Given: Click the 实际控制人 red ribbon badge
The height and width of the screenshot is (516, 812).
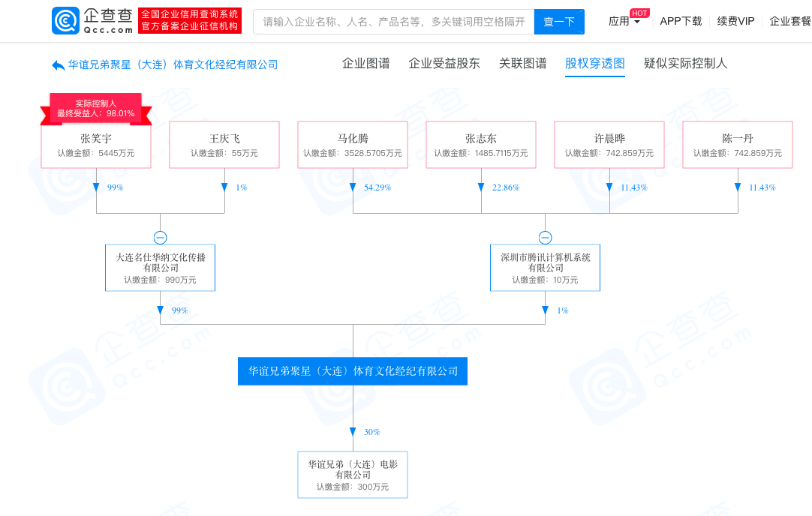Looking at the screenshot, I should [96, 109].
